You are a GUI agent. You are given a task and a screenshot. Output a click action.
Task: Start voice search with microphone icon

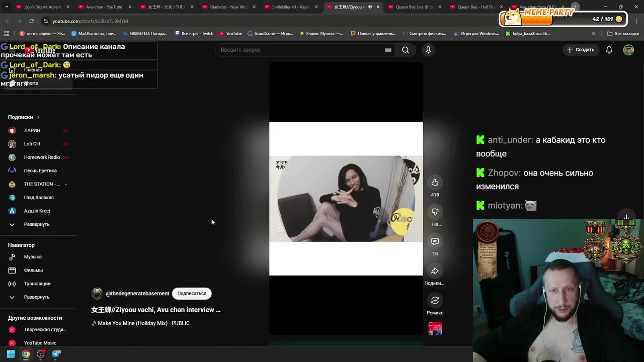(x=428, y=50)
